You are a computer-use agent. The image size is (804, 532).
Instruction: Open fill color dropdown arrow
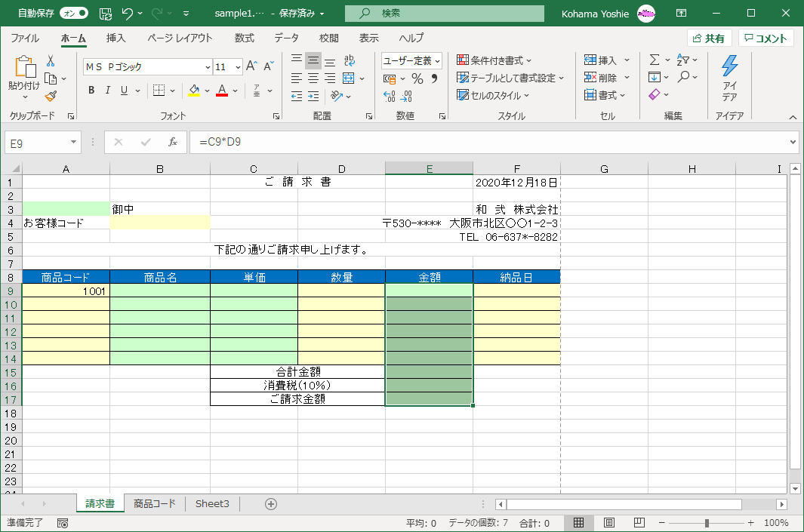(207, 91)
